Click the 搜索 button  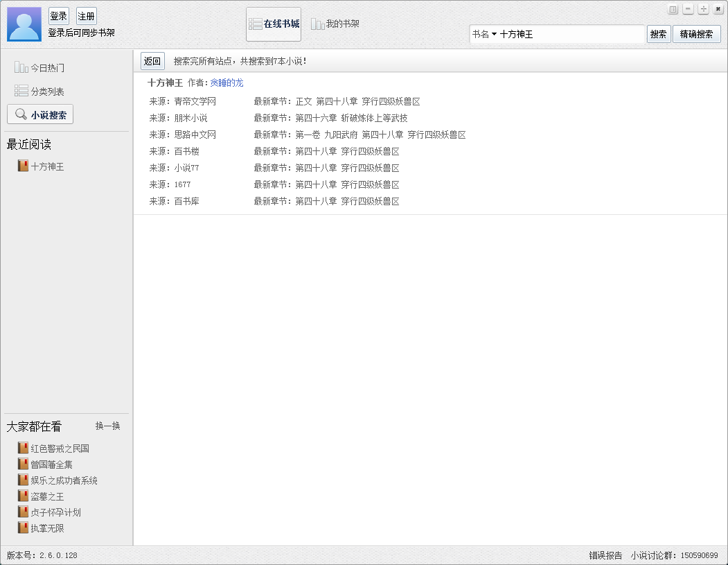(x=658, y=34)
